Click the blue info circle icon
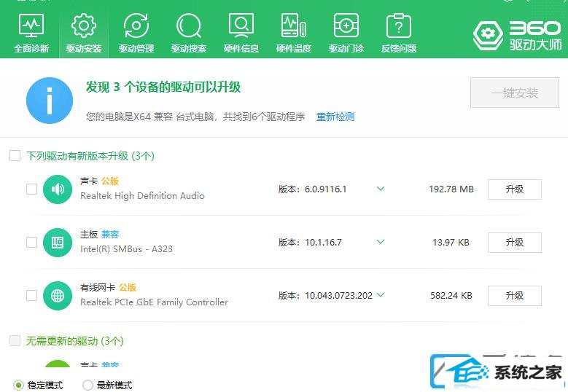Screen dimensions: 568x392 (50, 101)
